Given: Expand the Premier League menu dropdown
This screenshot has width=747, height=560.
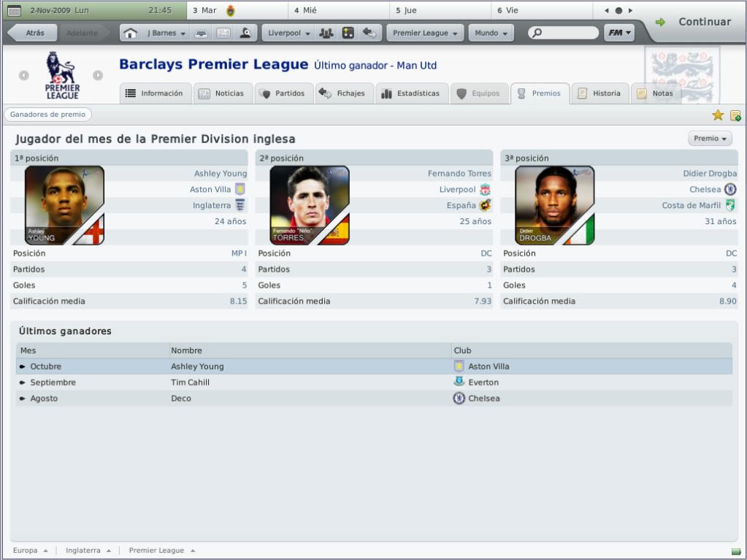Looking at the screenshot, I should [x=425, y=33].
